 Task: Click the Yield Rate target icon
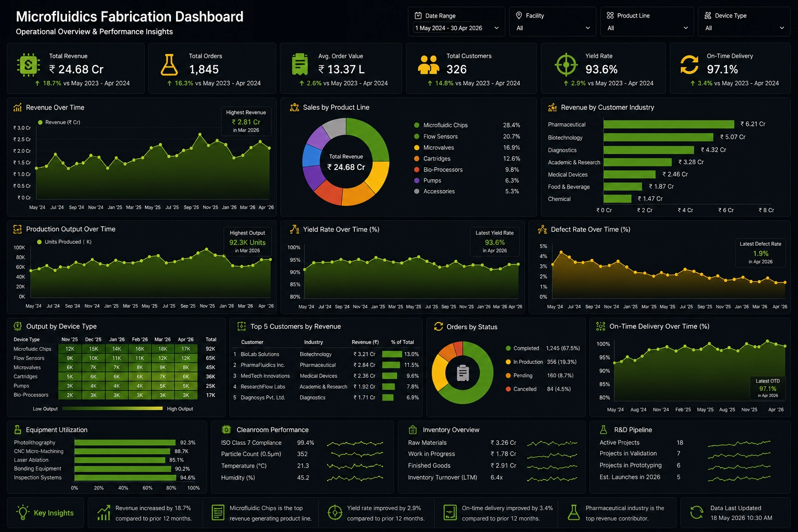pos(566,65)
